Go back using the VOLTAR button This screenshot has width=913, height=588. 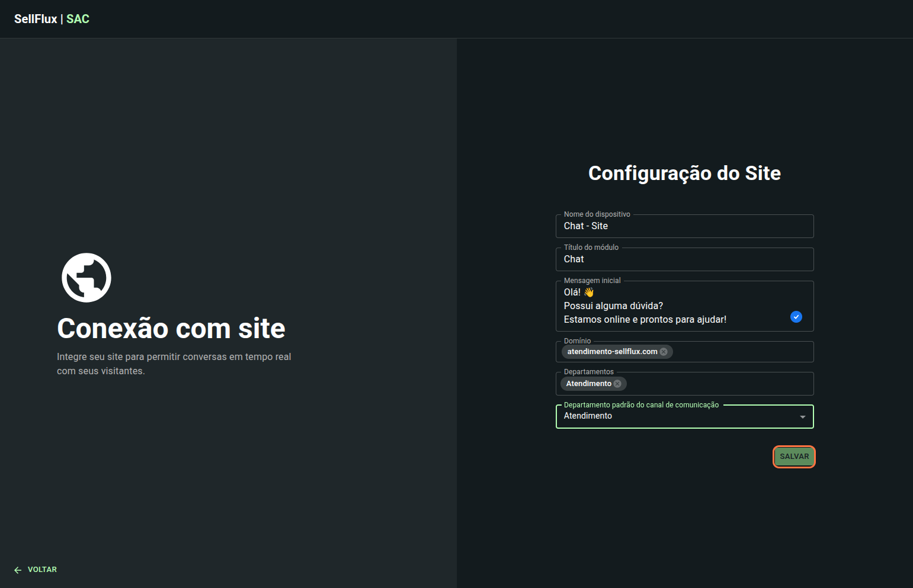point(42,570)
